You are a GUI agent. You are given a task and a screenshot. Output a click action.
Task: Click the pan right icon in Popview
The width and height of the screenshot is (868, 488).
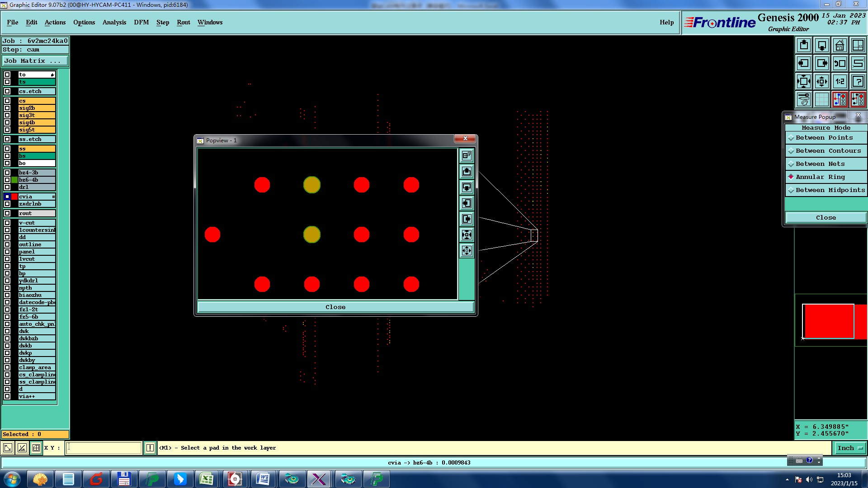[x=467, y=219]
